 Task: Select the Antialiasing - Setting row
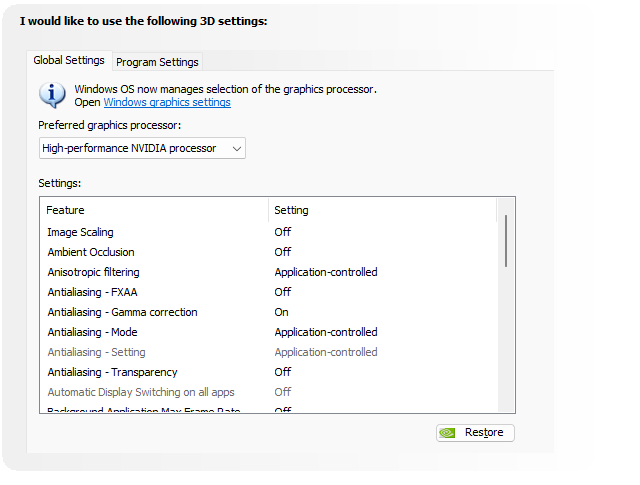[x=97, y=352]
